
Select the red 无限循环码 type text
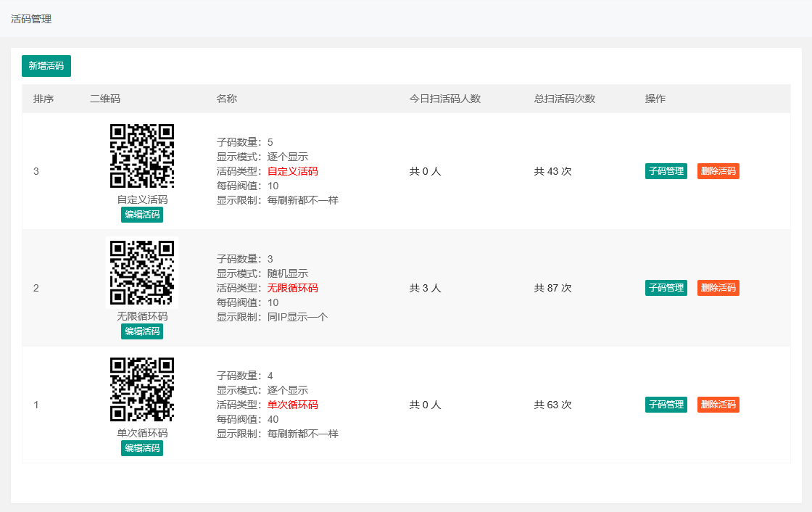click(x=293, y=288)
